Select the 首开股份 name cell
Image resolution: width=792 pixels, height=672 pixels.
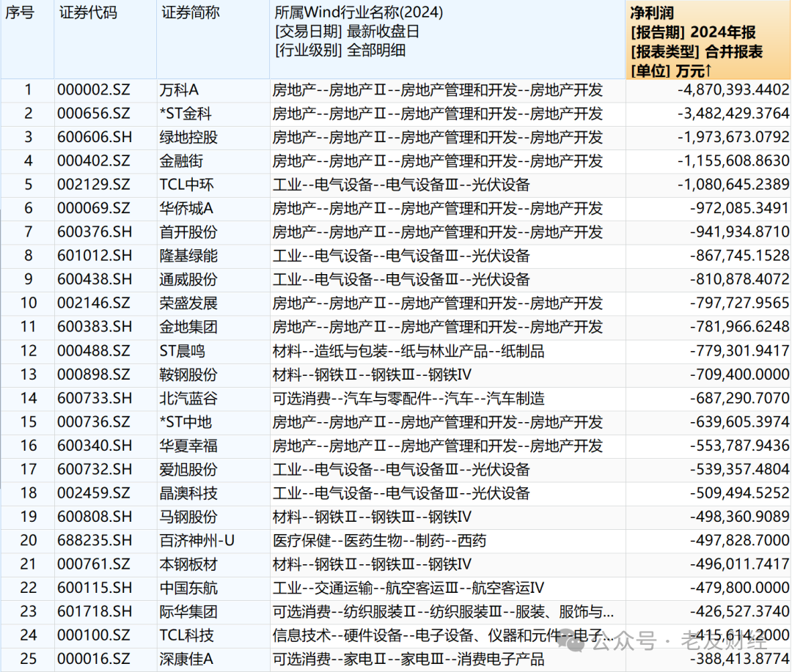tap(213, 233)
